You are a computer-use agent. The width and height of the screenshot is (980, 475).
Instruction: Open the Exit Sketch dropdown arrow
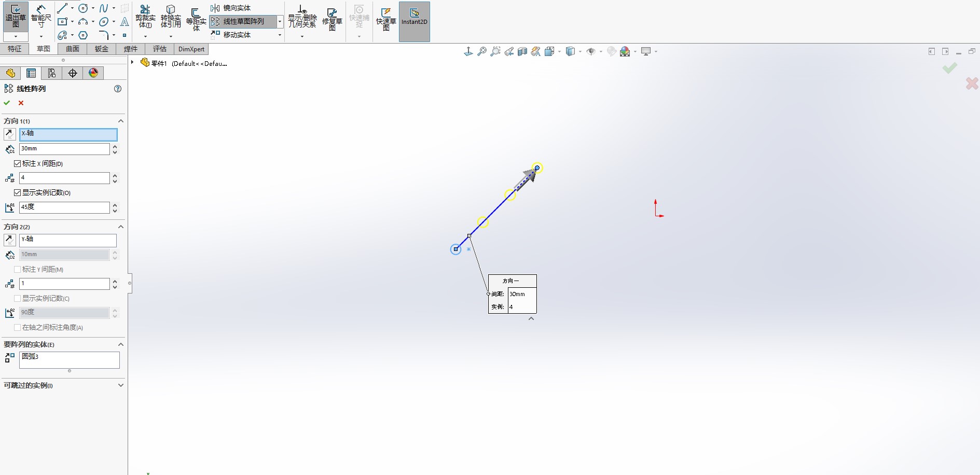pyautogui.click(x=16, y=36)
